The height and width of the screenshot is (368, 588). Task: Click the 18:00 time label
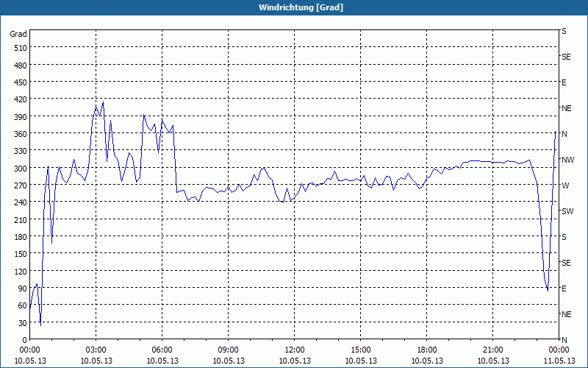click(427, 350)
